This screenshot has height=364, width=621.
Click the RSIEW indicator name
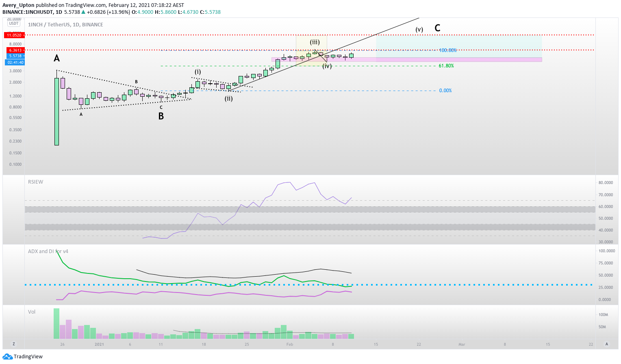(35, 182)
